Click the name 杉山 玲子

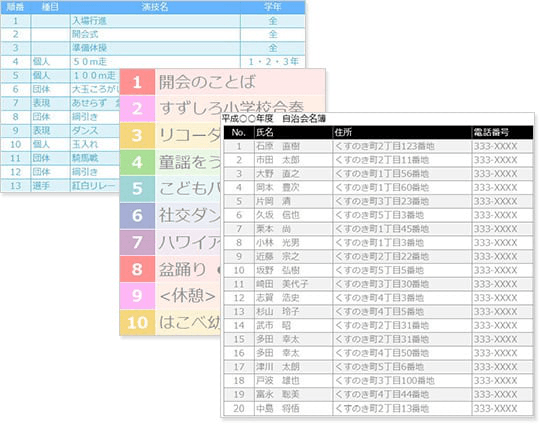click(278, 312)
